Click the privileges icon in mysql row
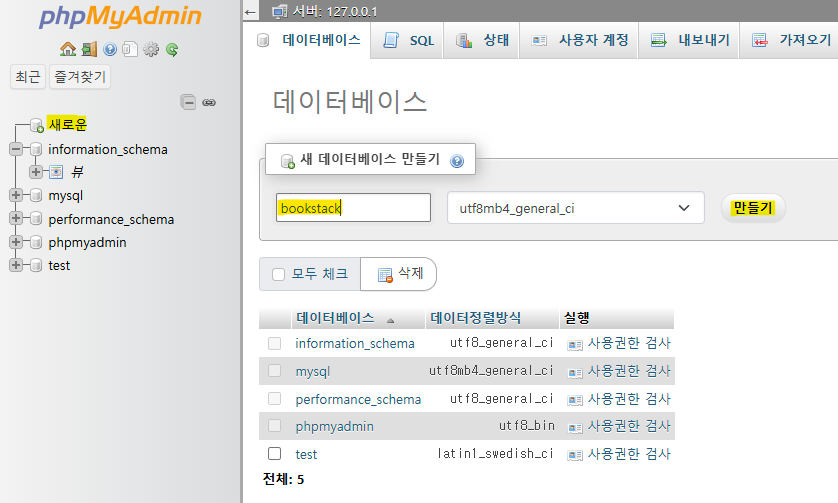Image resolution: width=838 pixels, height=503 pixels. pyautogui.click(x=575, y=373)
